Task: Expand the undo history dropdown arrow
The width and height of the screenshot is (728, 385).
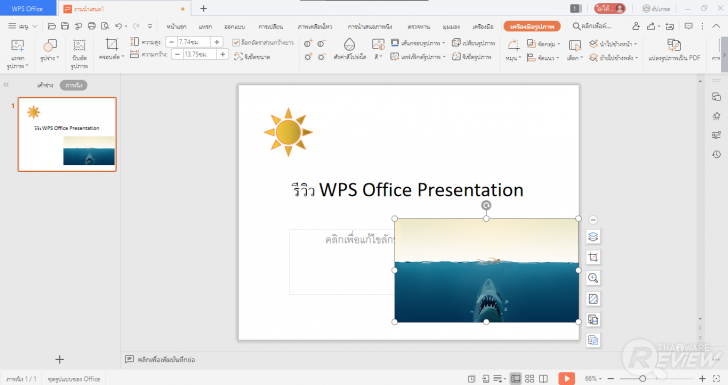Action: click(x=126, y=26)
